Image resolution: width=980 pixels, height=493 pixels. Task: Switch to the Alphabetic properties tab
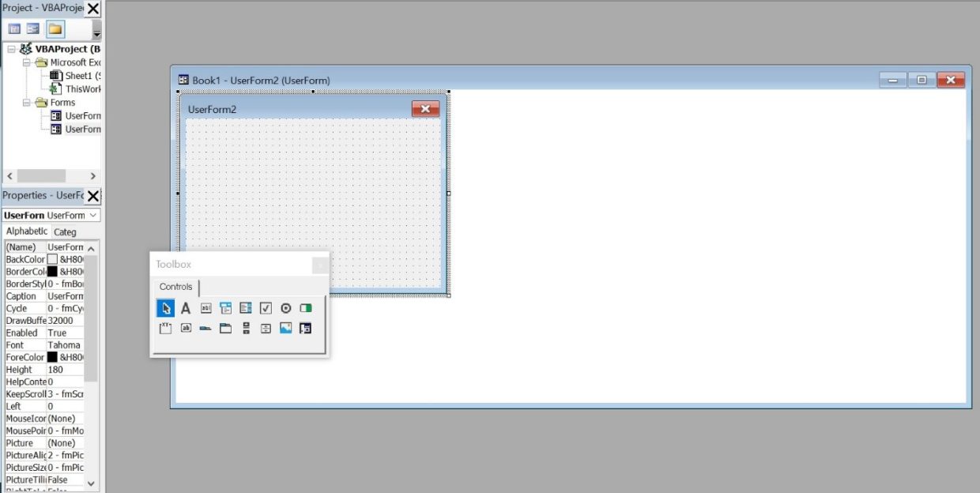coord(27,231)
